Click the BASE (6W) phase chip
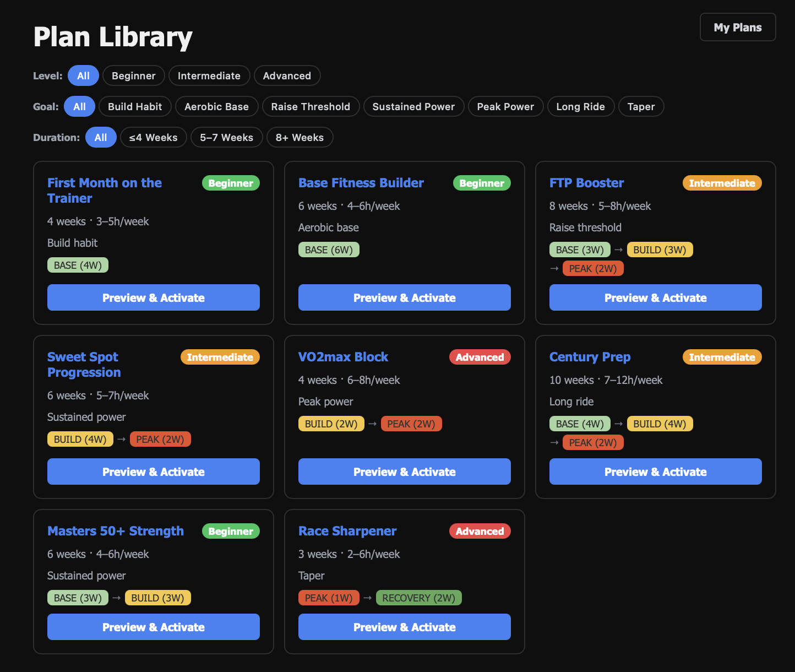Image resolution: width=795 pixels, height=672 pixels. (x=329, y=249)
